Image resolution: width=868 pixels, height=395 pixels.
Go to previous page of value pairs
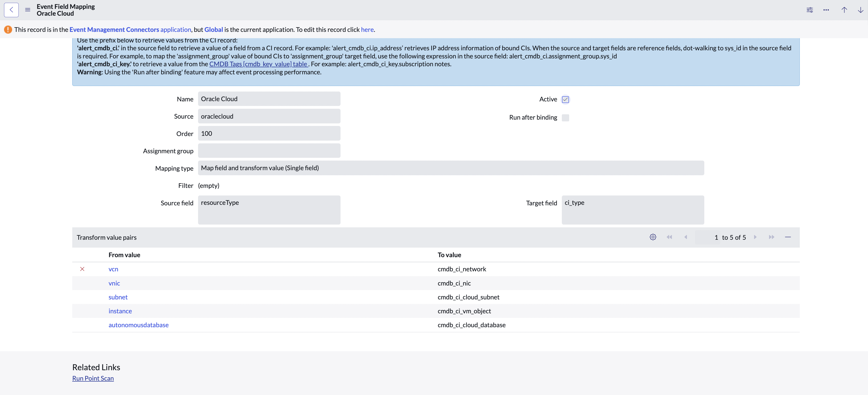click(x=686, y=237)
